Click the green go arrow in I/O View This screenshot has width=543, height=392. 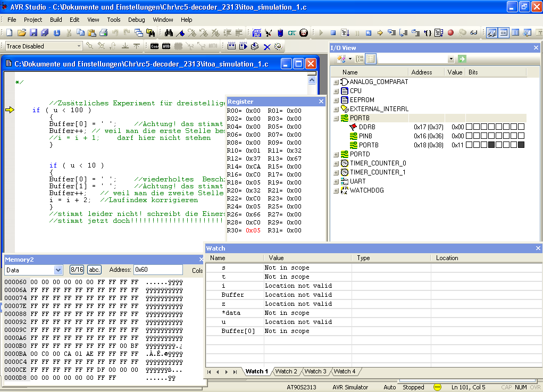(462, 59)
